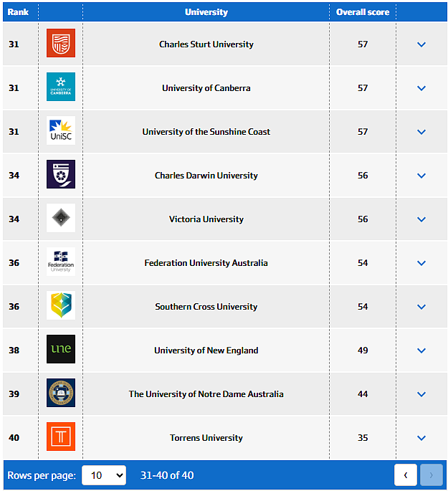Expand details for University of Canberra
The image size is (448, 491).
[x=421, y=88]
